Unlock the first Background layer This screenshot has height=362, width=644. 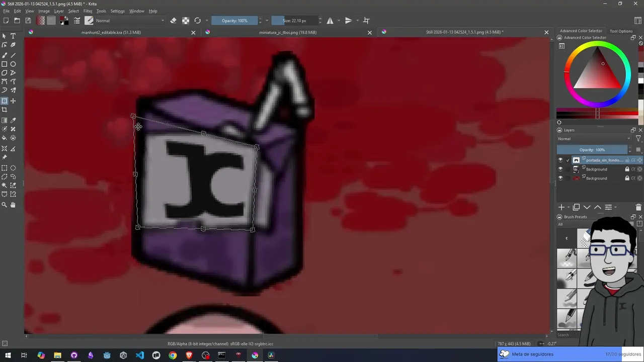(627, 169)
